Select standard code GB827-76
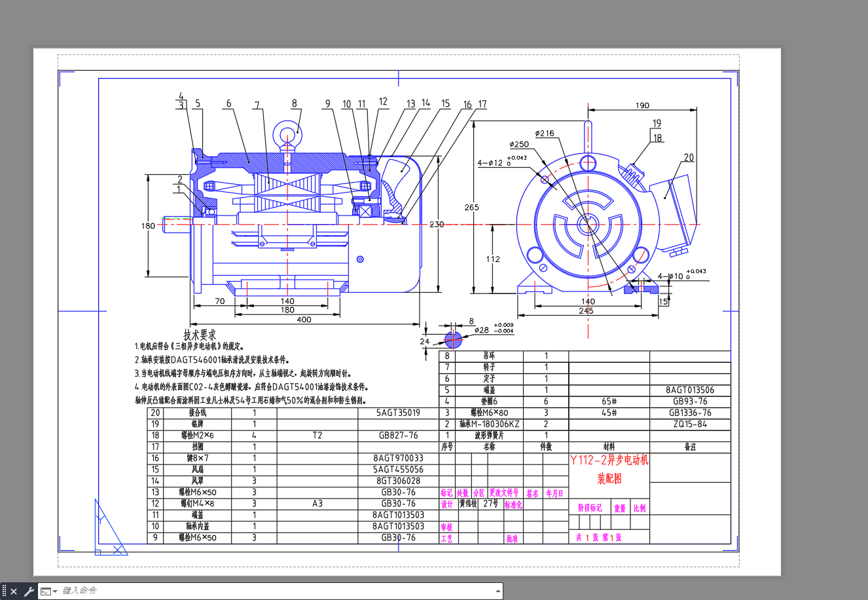Viewport: 868px width, 600px height. pos(399,436)
